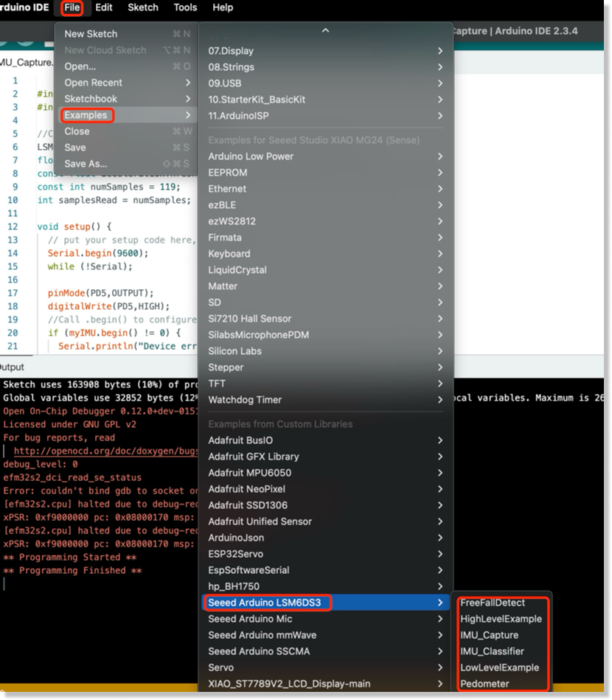612x700 pixels.
Task: Choose Open... from File menu
Action: [x=126, y=66]
